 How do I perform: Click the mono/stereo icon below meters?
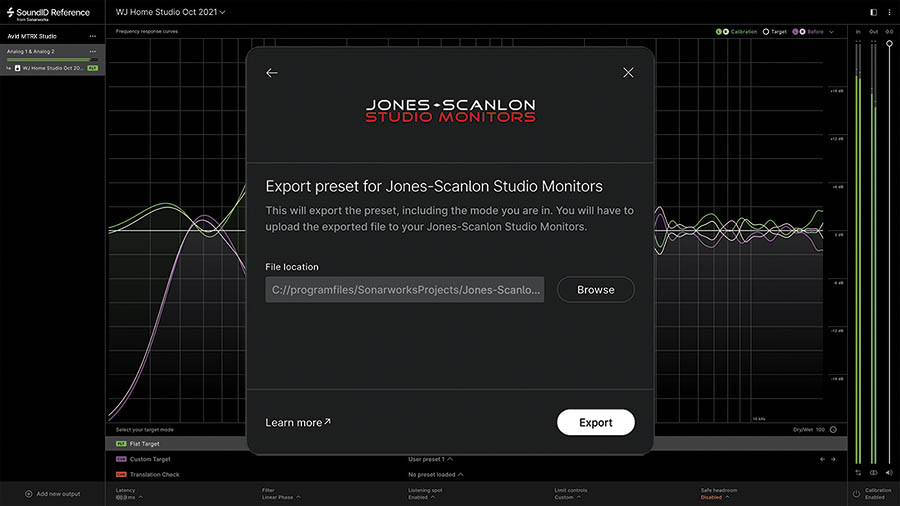873,473
